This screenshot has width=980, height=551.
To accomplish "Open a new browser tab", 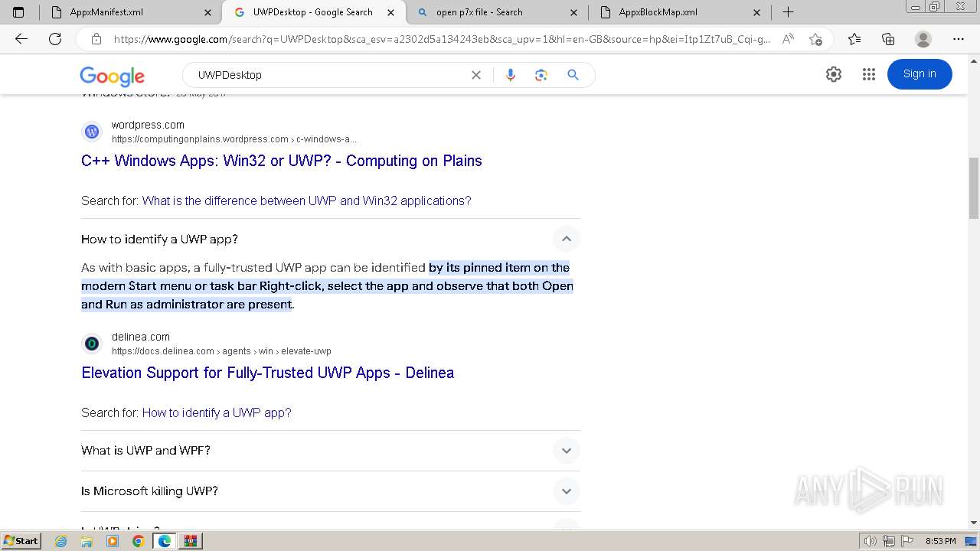I will click(x=788, y=12).
